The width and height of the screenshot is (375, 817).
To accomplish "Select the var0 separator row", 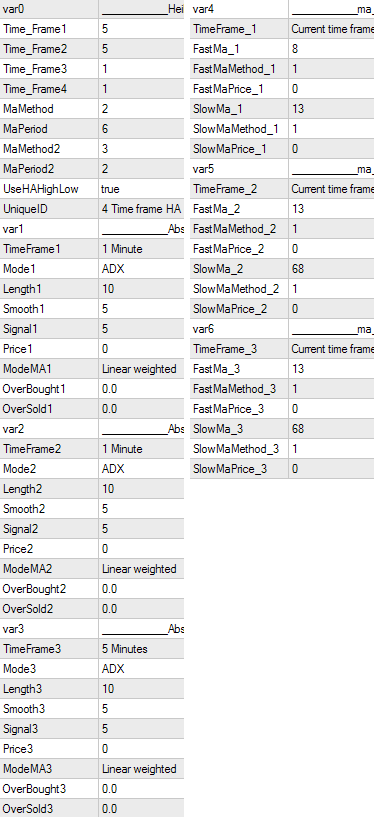I will (92, 9).
